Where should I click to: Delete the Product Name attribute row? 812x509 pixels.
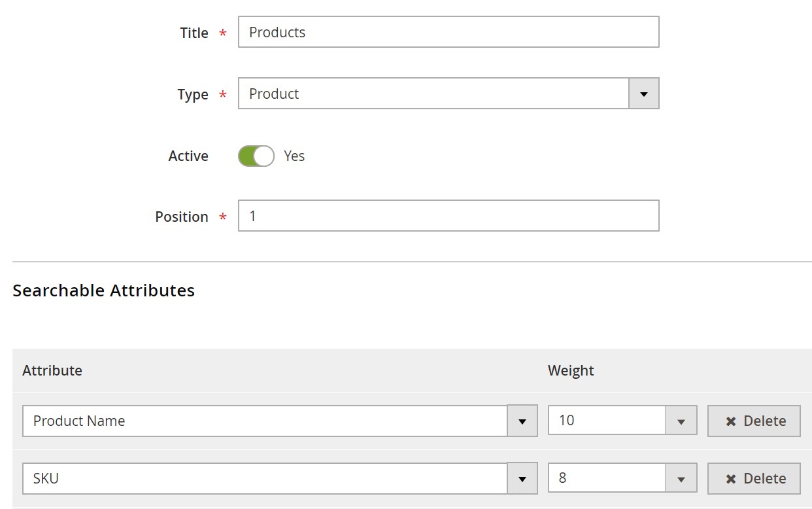[x=754, y=421]
